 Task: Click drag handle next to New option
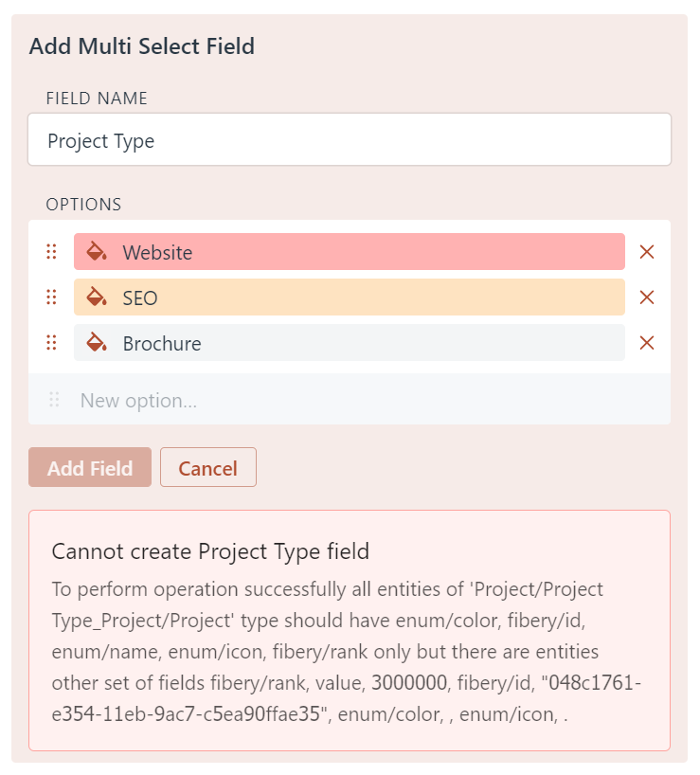[54, 400]
